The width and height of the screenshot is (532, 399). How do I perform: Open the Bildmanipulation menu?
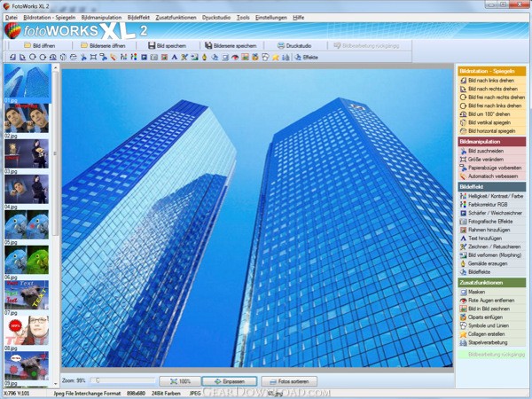tap(101, 18)
